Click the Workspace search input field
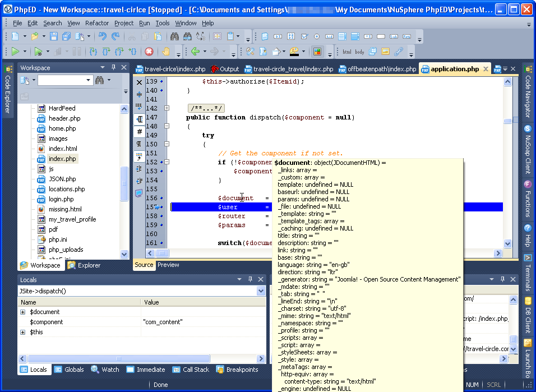 tap(61, 80)
